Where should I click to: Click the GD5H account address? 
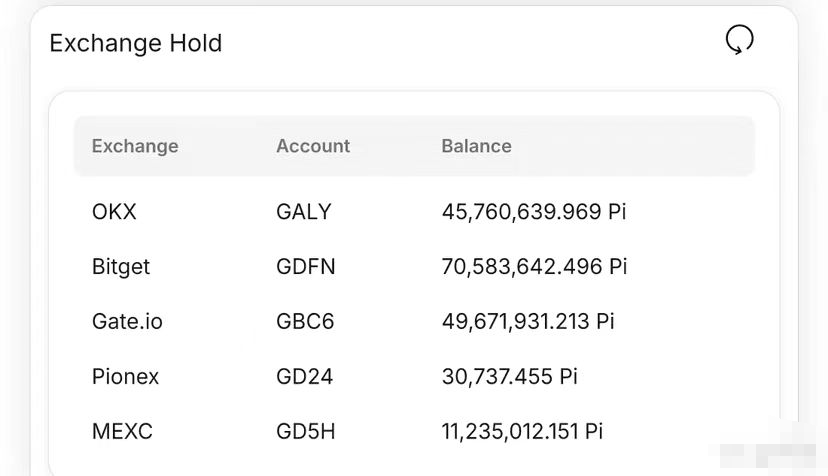(x=306, y=432)
